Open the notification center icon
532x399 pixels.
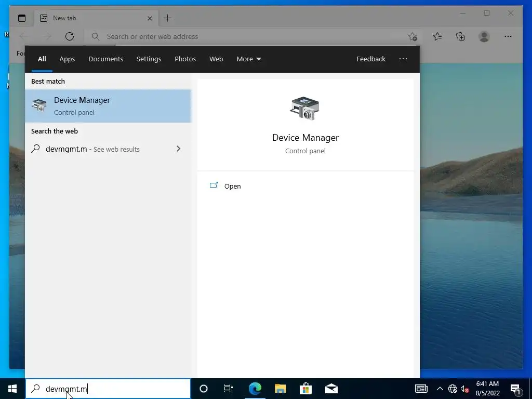tap(515, 389)
